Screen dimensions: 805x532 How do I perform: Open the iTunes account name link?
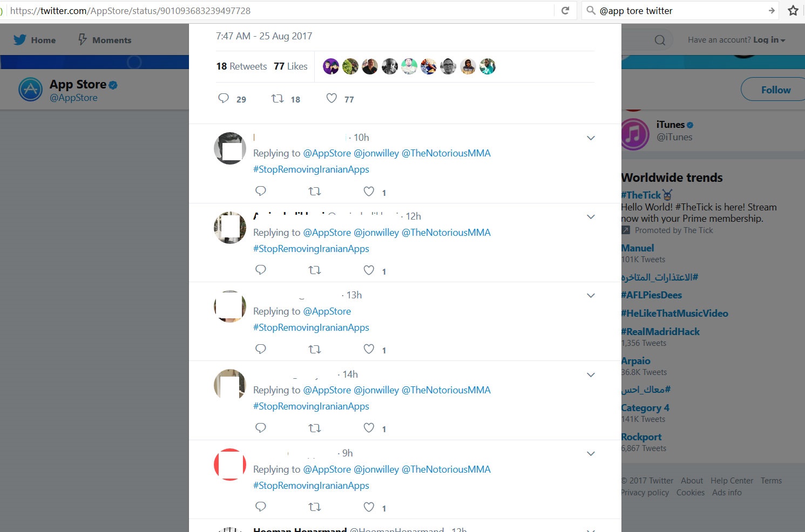click(x=670, y=125)
